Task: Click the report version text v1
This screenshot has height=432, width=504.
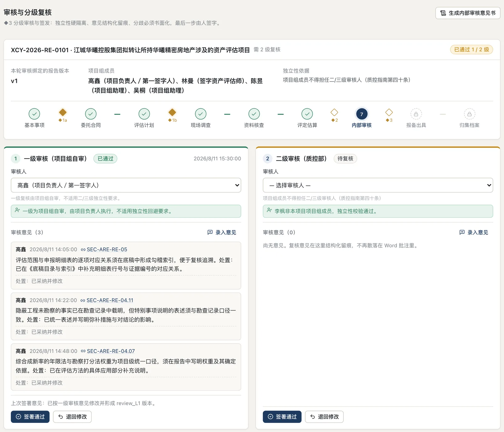Action: pos(14,81)
